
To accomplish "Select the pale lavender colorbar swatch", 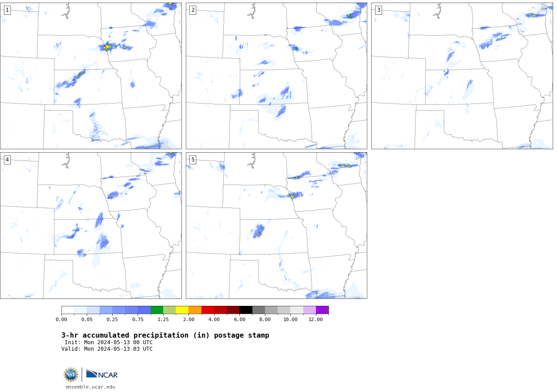I will coord(309,310).
